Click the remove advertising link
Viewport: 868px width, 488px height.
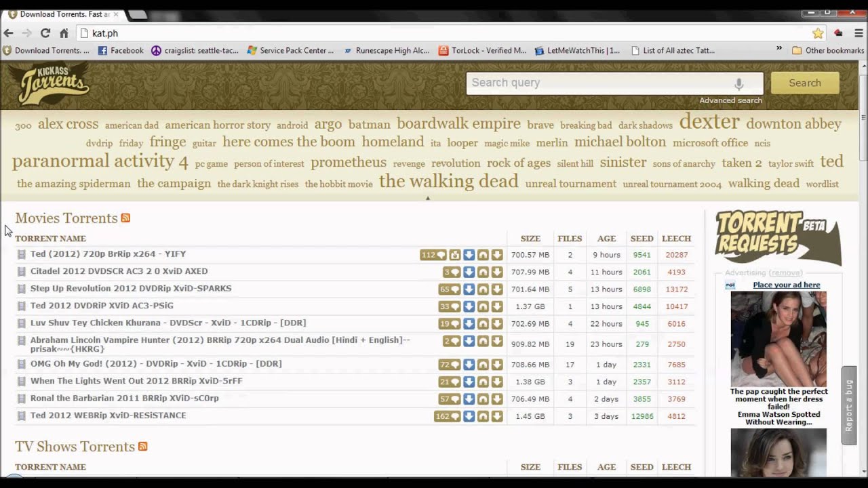785,273
